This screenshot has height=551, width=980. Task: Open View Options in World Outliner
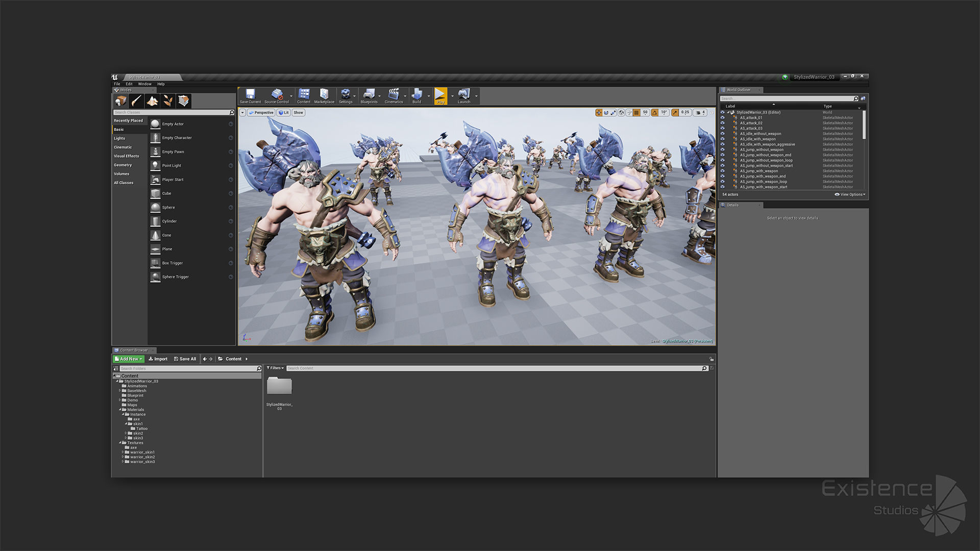click(850, 194)
